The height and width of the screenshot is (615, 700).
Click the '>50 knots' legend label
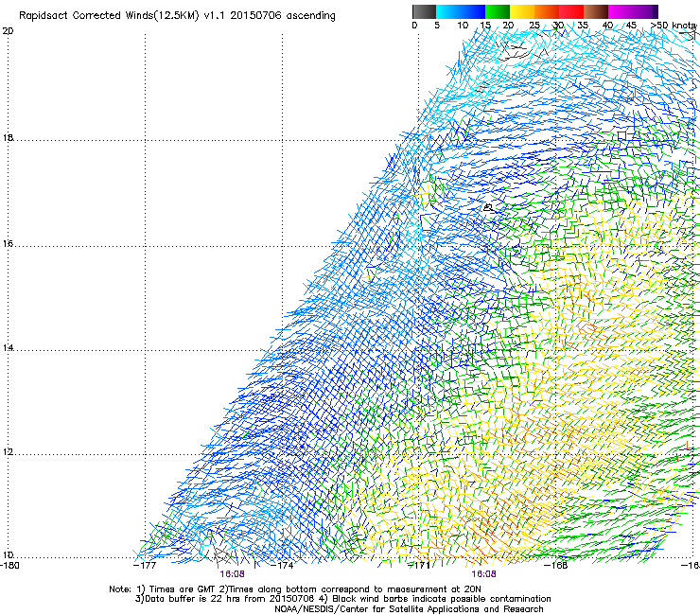click(x=674, y=26)
